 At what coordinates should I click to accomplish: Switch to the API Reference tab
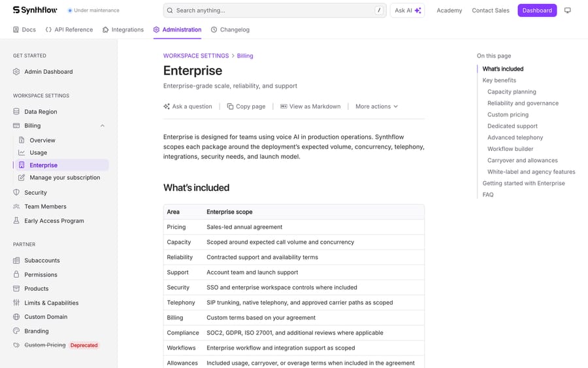69,29
